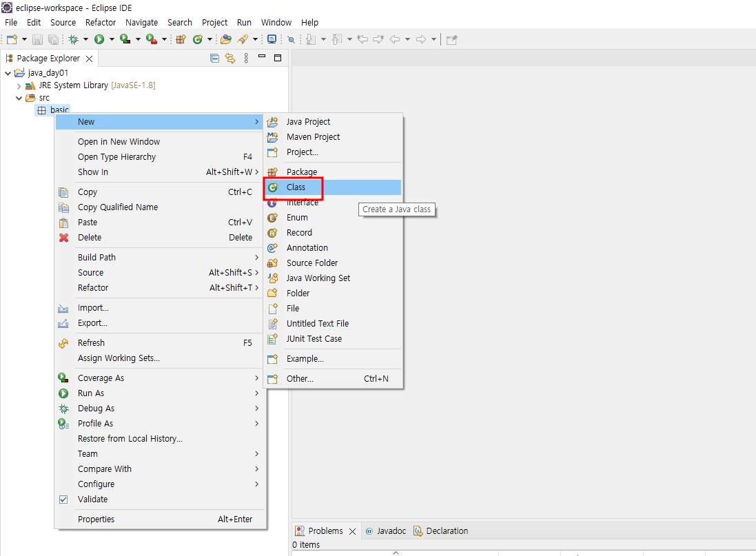Choose Enum from the New submenu

tap(334, 218)
